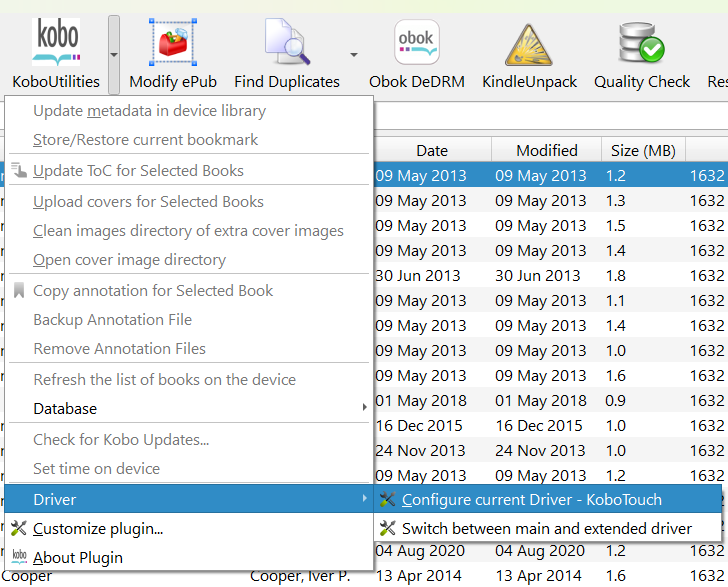This screenshot has height=587, width=728.
Task: Expand the Driver submenu arrow
Action: pos(364,499)
